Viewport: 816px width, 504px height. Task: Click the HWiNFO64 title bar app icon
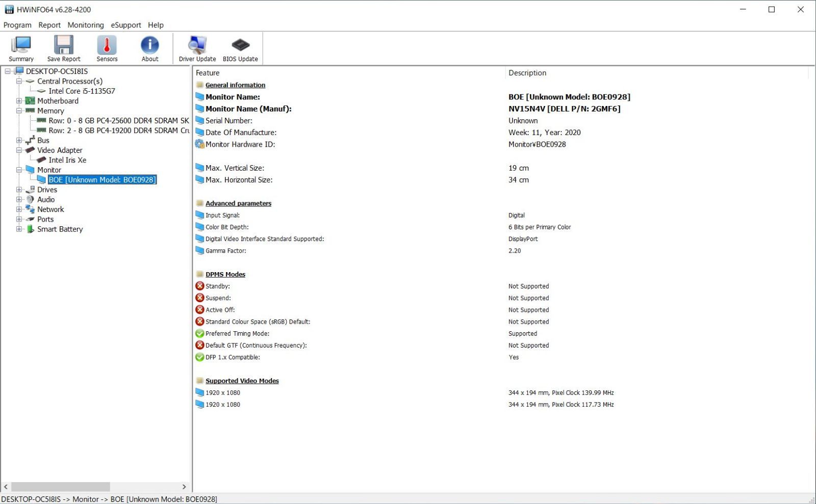(9, 10)
